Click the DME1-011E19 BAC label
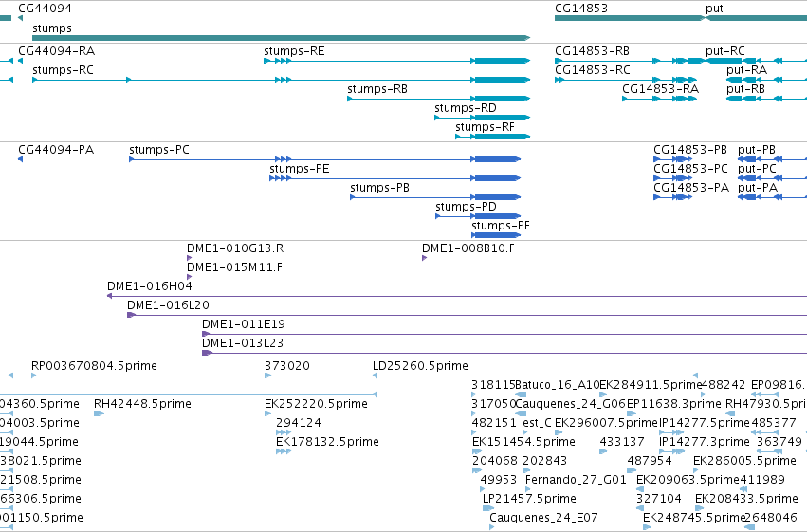The height and width of the screenshot is (532, 807). (244, 324)
